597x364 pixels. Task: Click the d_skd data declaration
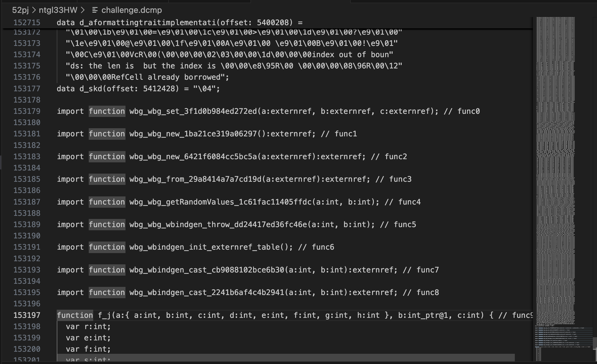(x=138, y=89)
